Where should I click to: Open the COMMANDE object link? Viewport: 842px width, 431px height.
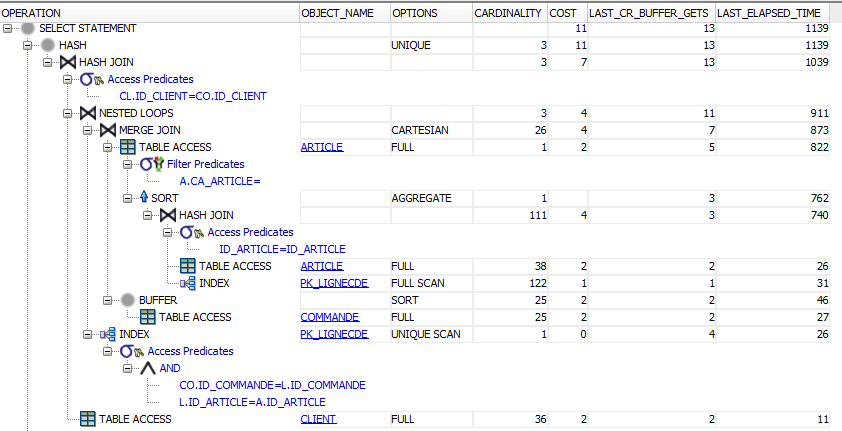(330, 317)
